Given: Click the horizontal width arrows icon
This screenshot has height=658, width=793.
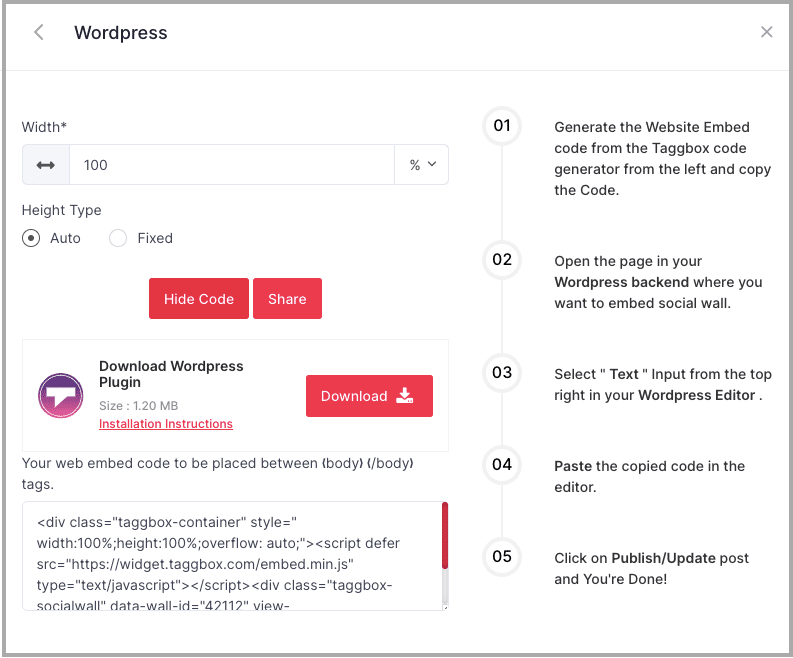Looking at the screenshot, I should pyautogui.click(x=46, y=165).
